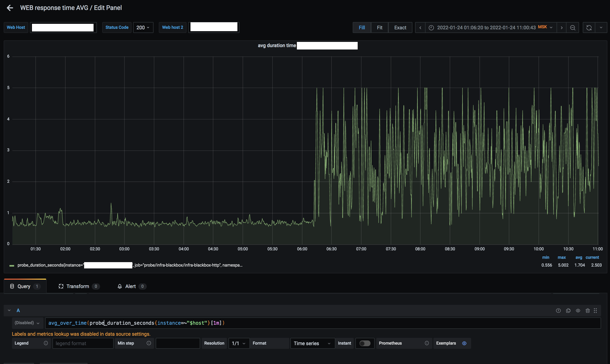This screenshot has height=364, width=610.
Task: Shift time range forward with right chevron
Action: point(562,27)
